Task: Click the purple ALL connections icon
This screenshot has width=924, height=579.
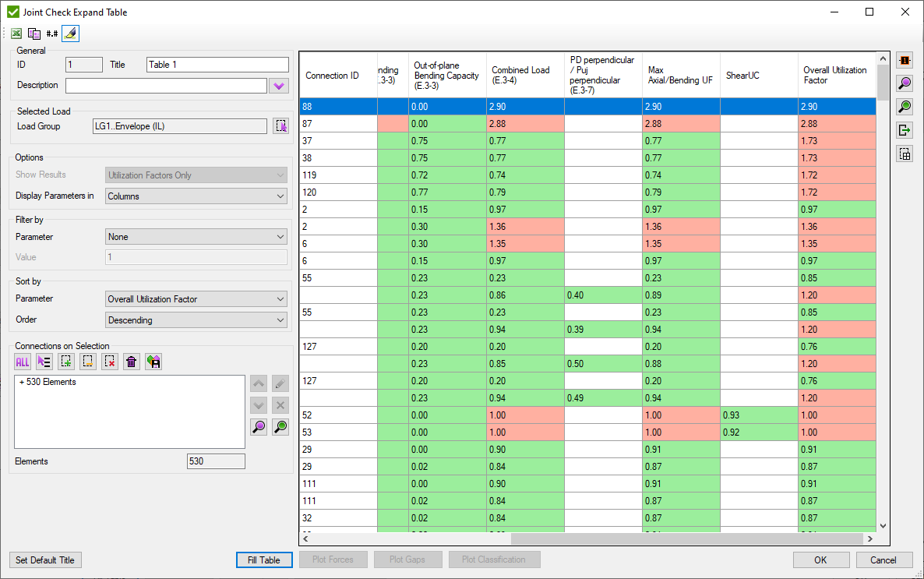Action: (x=23, y=362)
